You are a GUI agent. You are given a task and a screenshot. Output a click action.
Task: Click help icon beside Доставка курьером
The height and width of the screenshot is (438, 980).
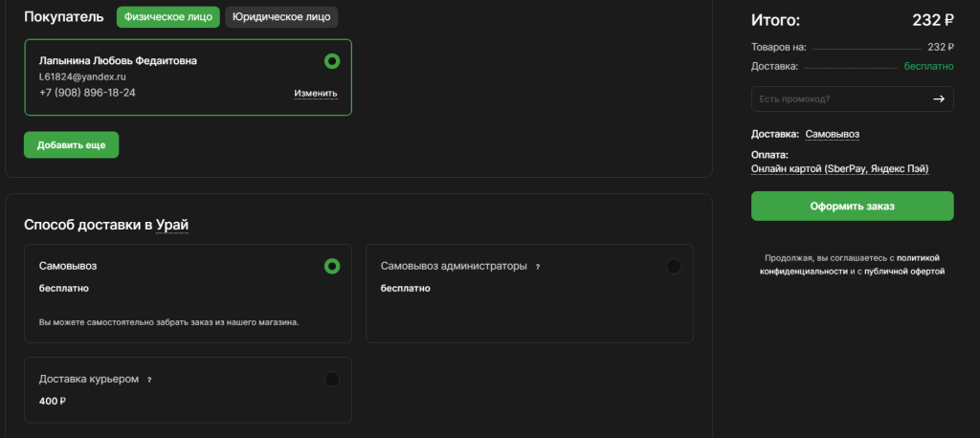[149, 380]
